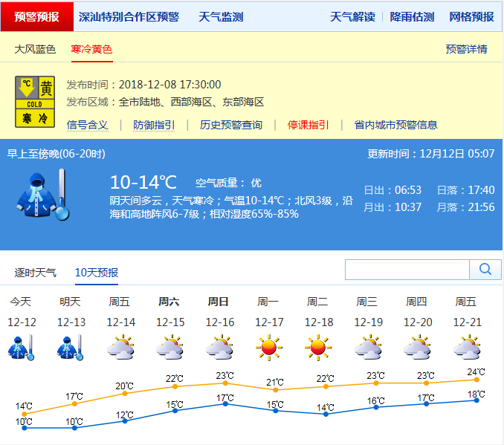Select the sunny icon for 12-17
The height and width of the screenshot is (445, 504).
point(269,347)
